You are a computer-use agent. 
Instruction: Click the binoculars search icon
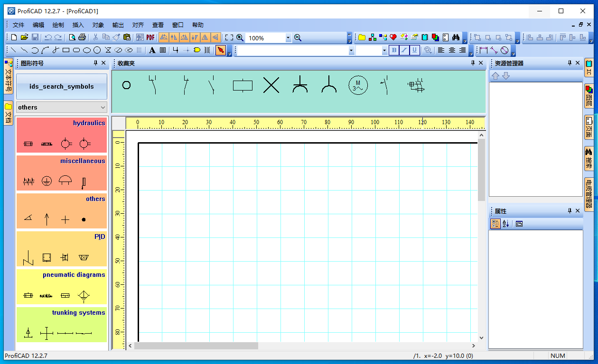pyautogui.click(x=456, y=37)
